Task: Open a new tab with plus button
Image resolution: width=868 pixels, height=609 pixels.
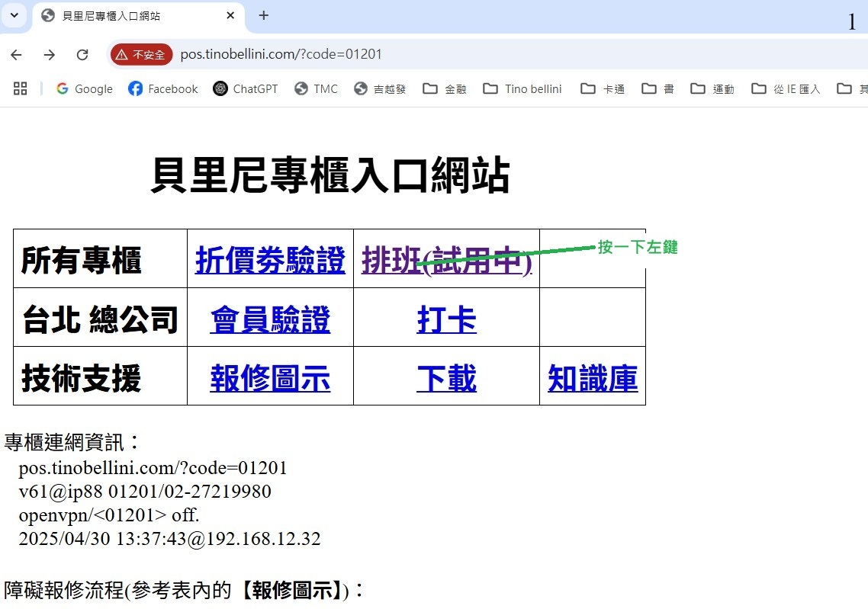Action: pos(264,15)
